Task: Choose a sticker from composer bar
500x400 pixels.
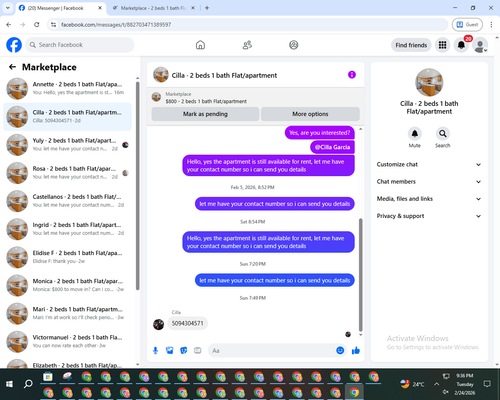Action: point(183,350)
